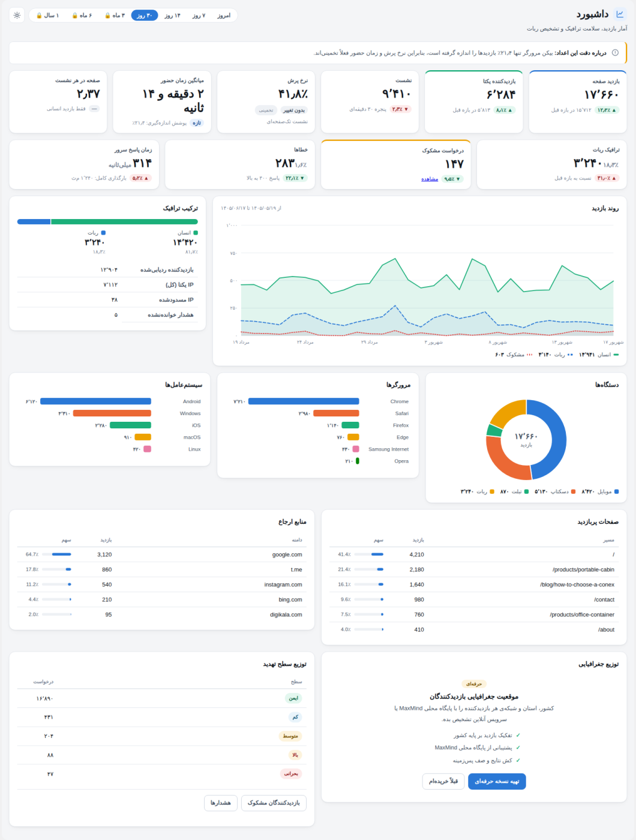636x840 pixels.
Task: Click the blue «موبایل» swatch in devices legend
Action: click(x=617, y=491)
